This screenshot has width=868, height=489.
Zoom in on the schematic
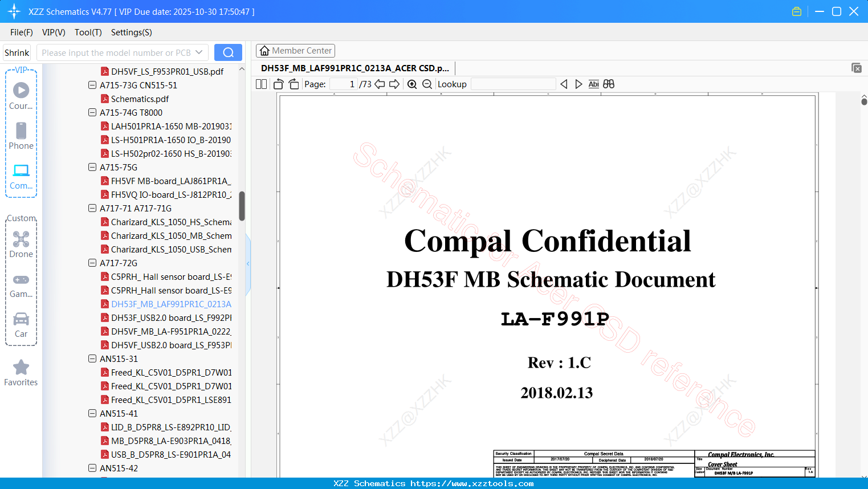tap(412, 84)
